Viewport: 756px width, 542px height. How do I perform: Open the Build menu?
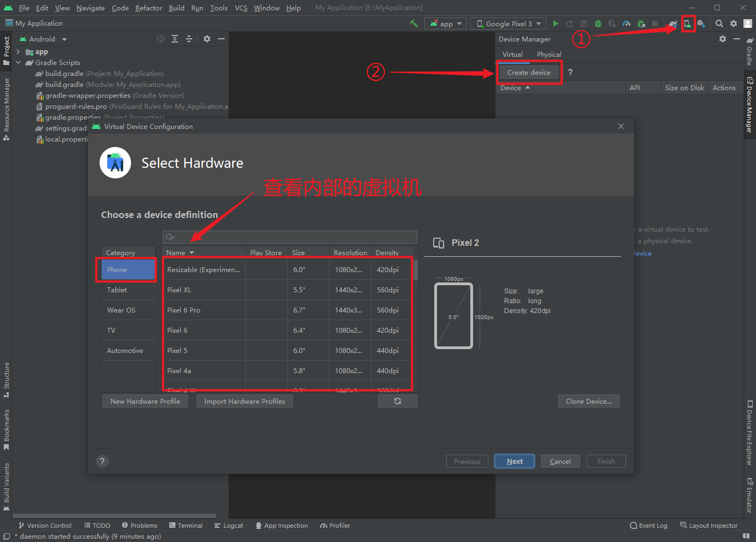point(176,8)
